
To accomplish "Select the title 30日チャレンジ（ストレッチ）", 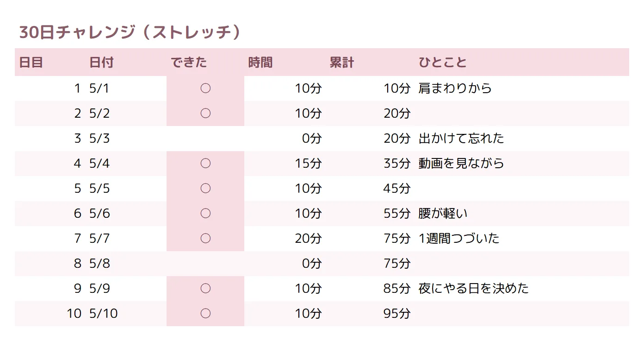I will [x=130, y=32].
